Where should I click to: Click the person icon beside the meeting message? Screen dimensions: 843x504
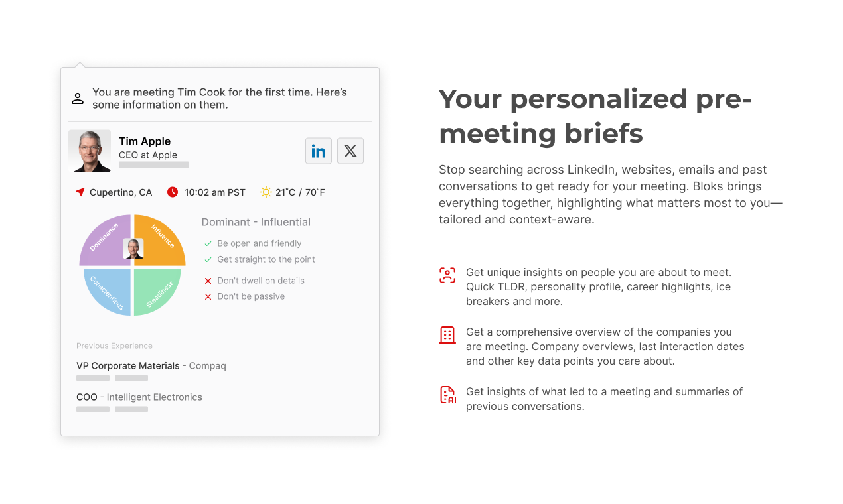pos(78,99)
